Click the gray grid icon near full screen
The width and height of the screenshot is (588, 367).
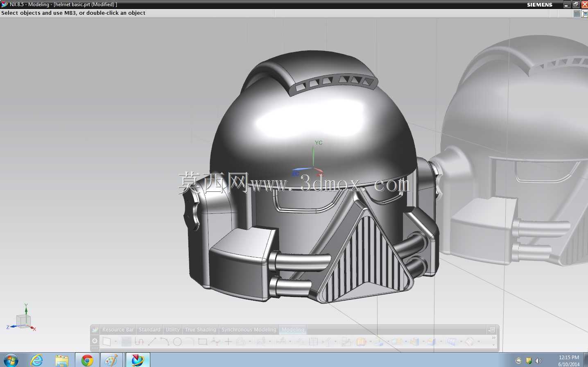pos(577,14)
